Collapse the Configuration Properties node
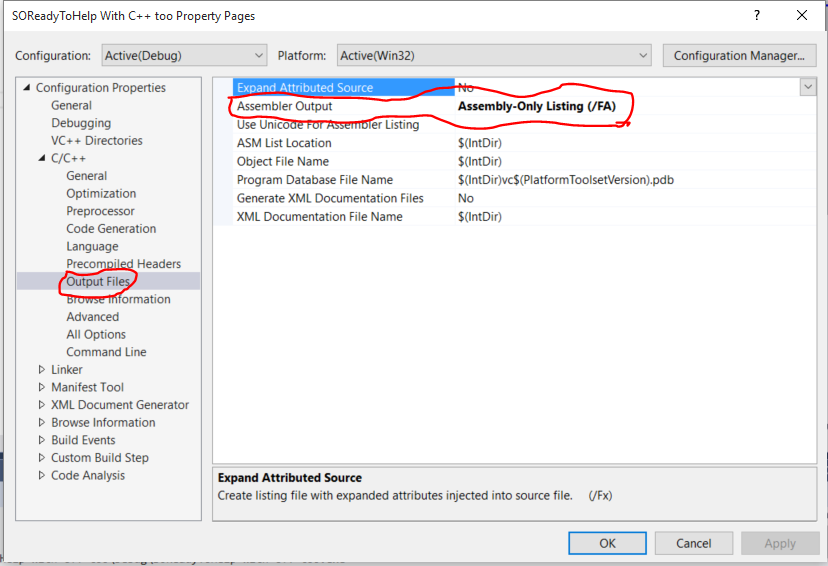828x566 pixels. (27, 88)
